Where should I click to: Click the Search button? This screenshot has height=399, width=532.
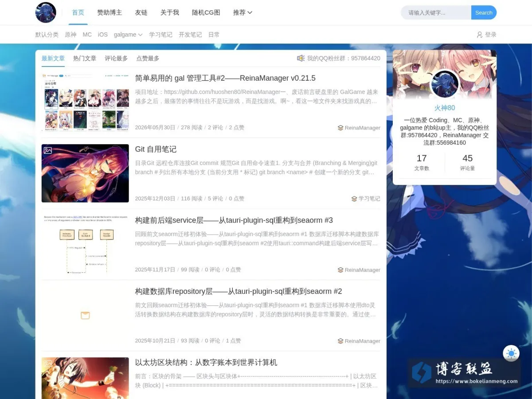click(484, 12)
